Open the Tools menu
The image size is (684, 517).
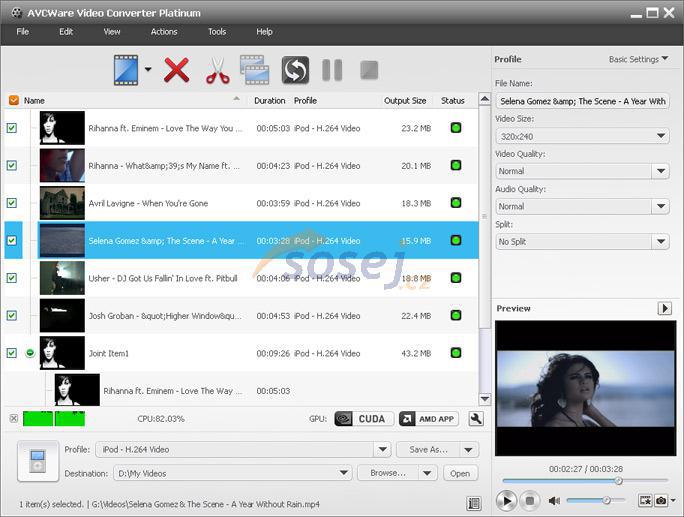[217, 31]
